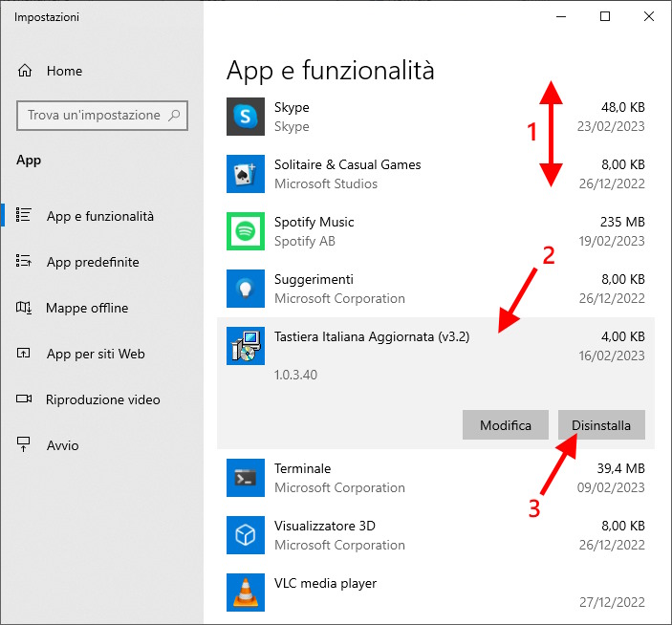Select App e funzionalità in sidebar
Image resolution: width=672 pixels, height=625 pixels.
coord(100,216)
